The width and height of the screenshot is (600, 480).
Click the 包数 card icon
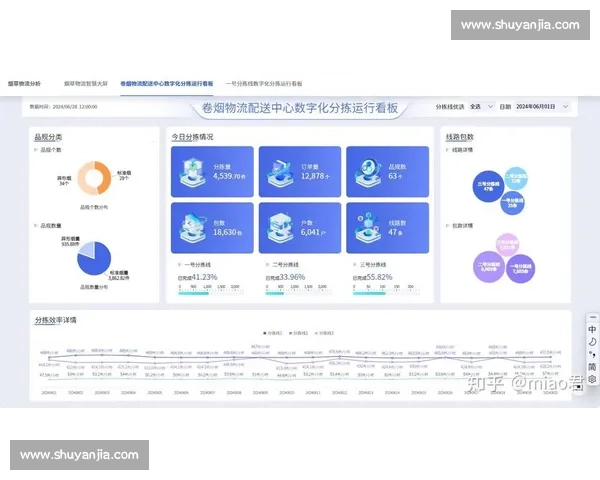coord(193,229)
